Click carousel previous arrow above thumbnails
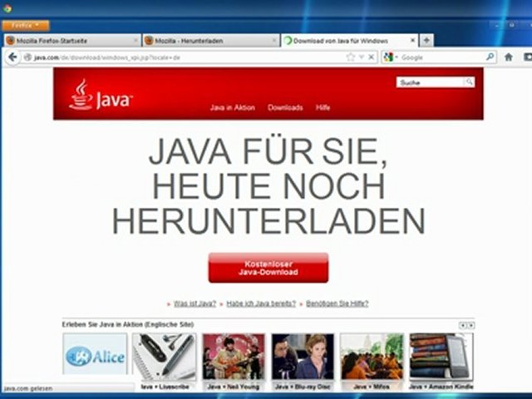532x399 pixels. 462,325
